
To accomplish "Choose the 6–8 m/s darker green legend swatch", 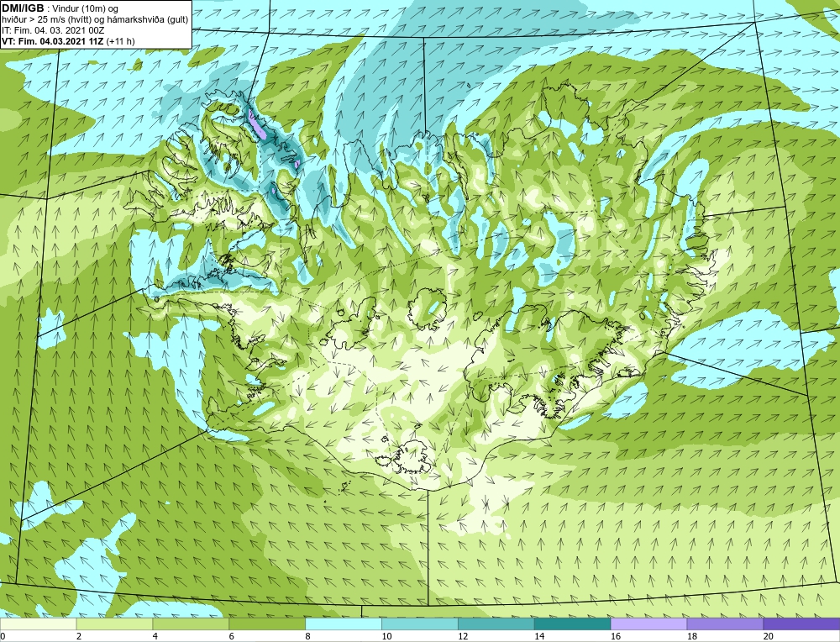I will 267,624.
